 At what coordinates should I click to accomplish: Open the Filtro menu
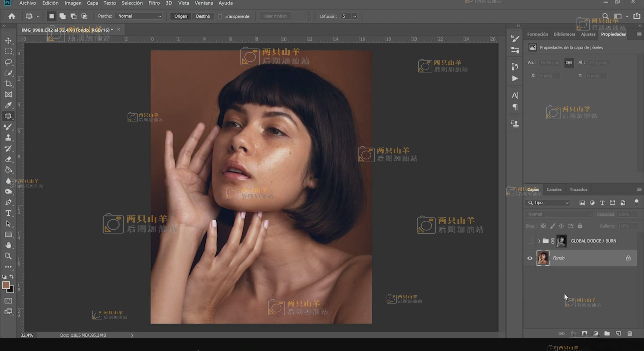pos(154,3)
